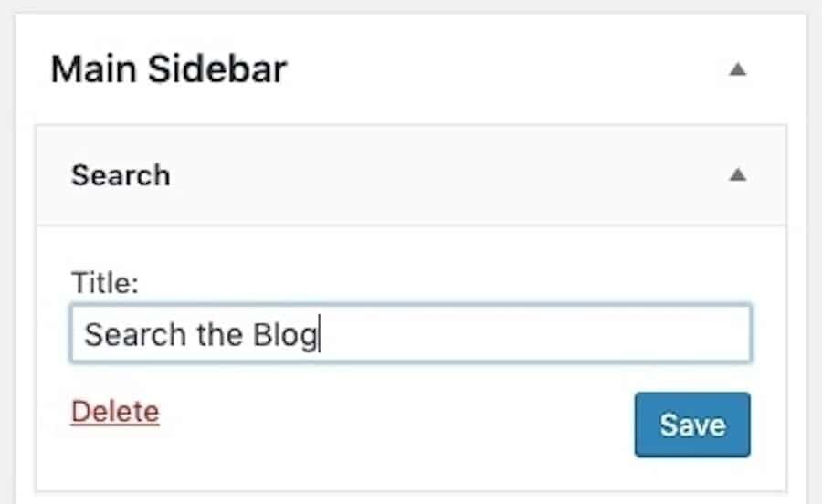Image resolution: width=822 pixels, height=504 pixels.
Task: Click blank space right of Title: label
Action: pyautogui.click(x=411, y=285)
